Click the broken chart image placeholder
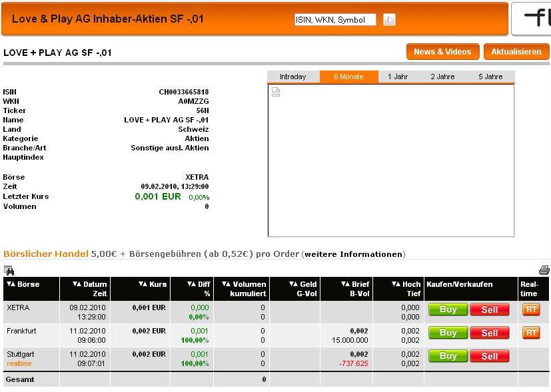 click(276, 92)
